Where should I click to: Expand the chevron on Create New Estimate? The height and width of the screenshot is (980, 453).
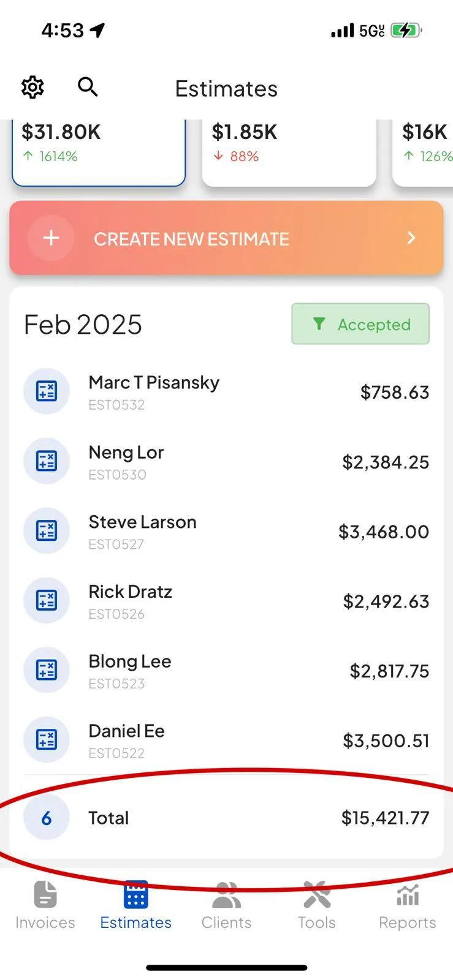(411, 238)
